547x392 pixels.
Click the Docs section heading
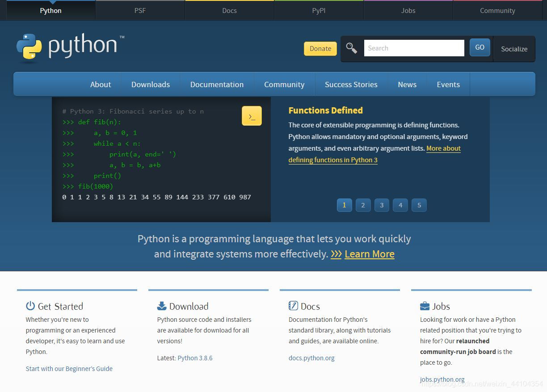point(310,306)
